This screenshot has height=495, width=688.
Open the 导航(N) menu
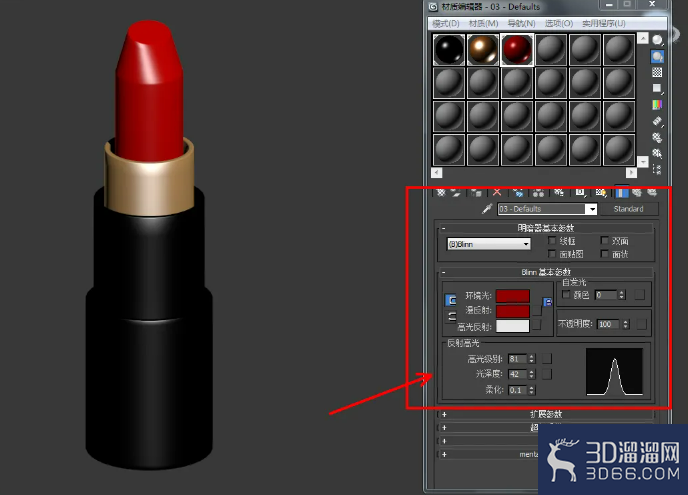tap(521, 23)
